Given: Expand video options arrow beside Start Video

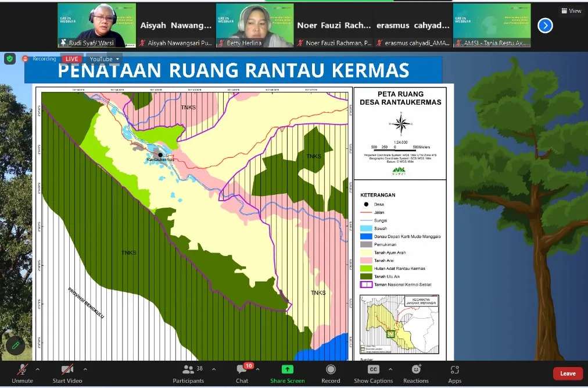Looking at the screenshot, I should (85, 369).
